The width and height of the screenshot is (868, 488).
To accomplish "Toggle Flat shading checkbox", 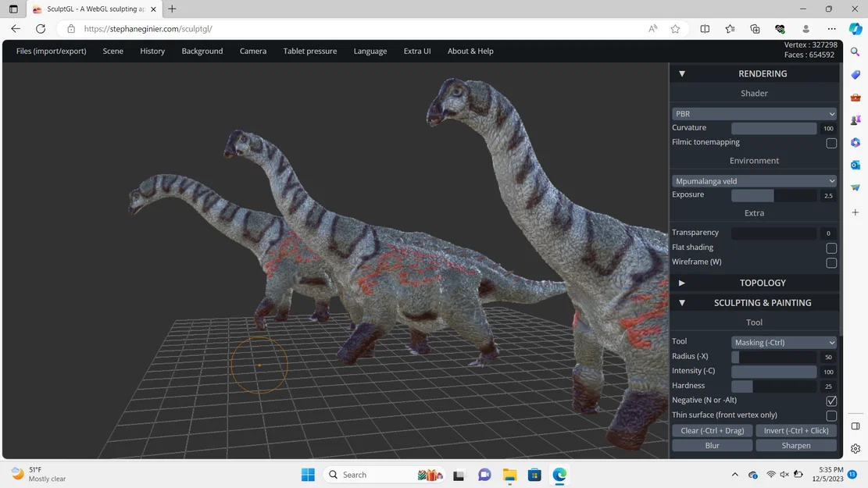I will coord(831,248).
